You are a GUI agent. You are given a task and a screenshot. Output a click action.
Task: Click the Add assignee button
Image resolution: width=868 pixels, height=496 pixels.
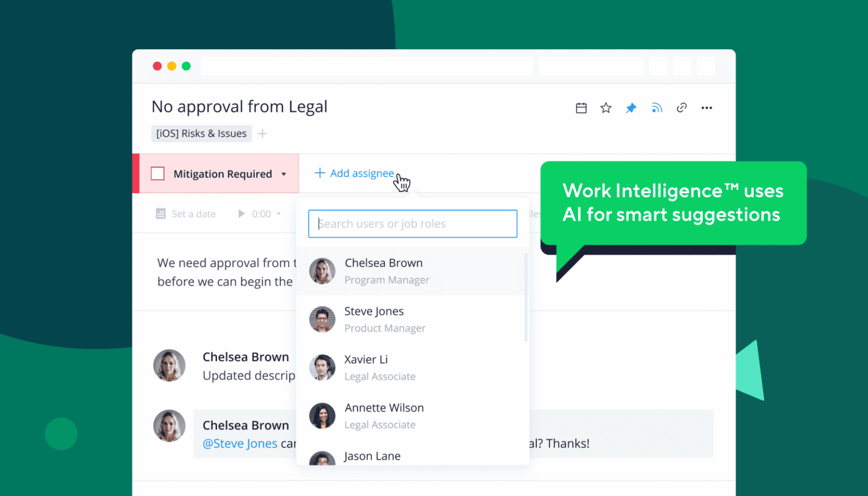(x=354, y=173)
